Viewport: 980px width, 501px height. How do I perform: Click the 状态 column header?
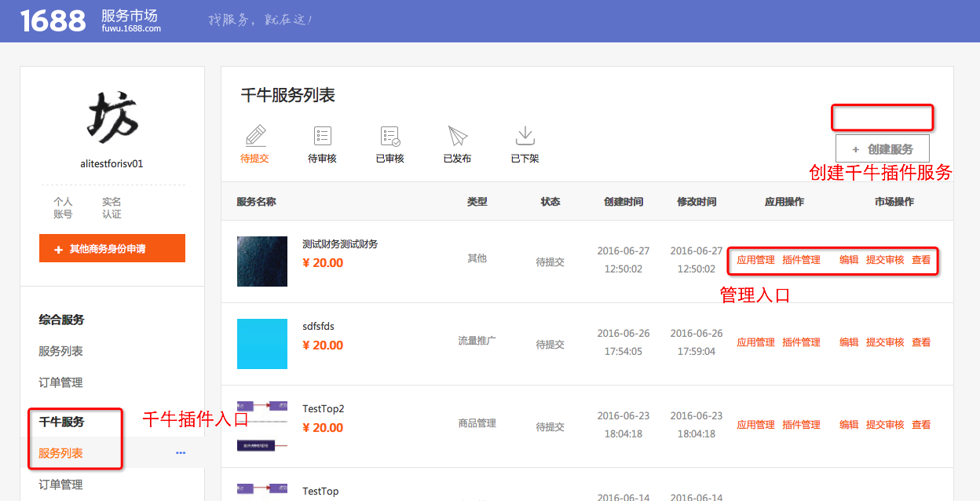(x=550, y=202)
